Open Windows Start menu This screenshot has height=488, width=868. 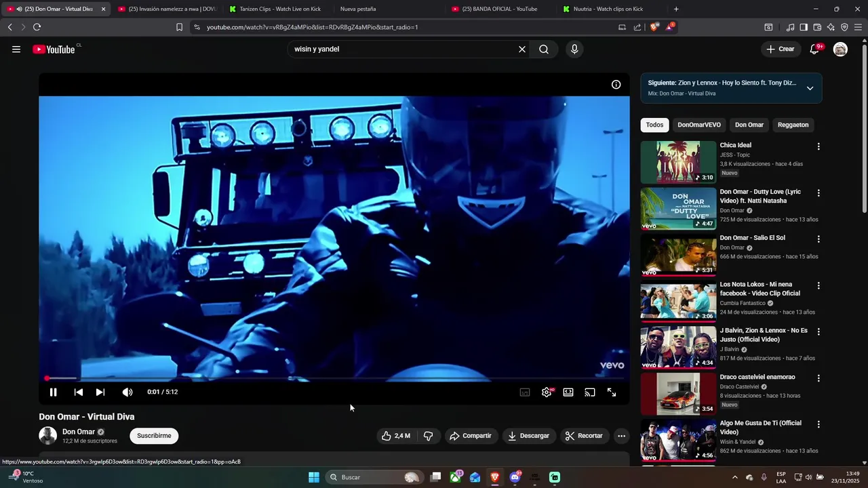coord(314,477)
